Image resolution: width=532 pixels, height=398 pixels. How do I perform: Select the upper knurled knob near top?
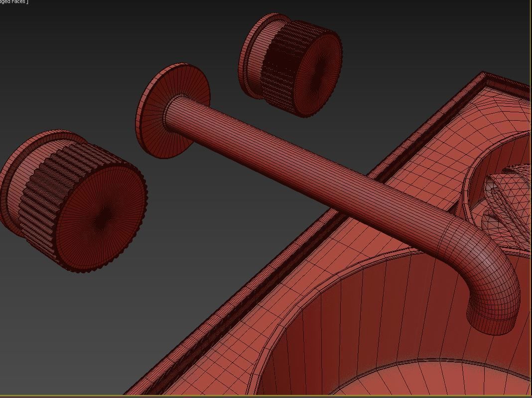(290, 65)
